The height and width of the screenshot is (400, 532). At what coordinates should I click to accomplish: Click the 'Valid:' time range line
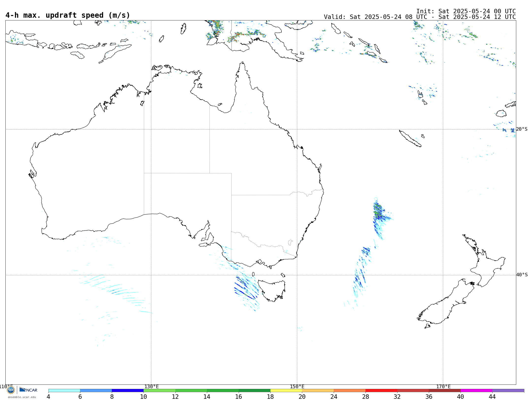(x=420, y=17)
